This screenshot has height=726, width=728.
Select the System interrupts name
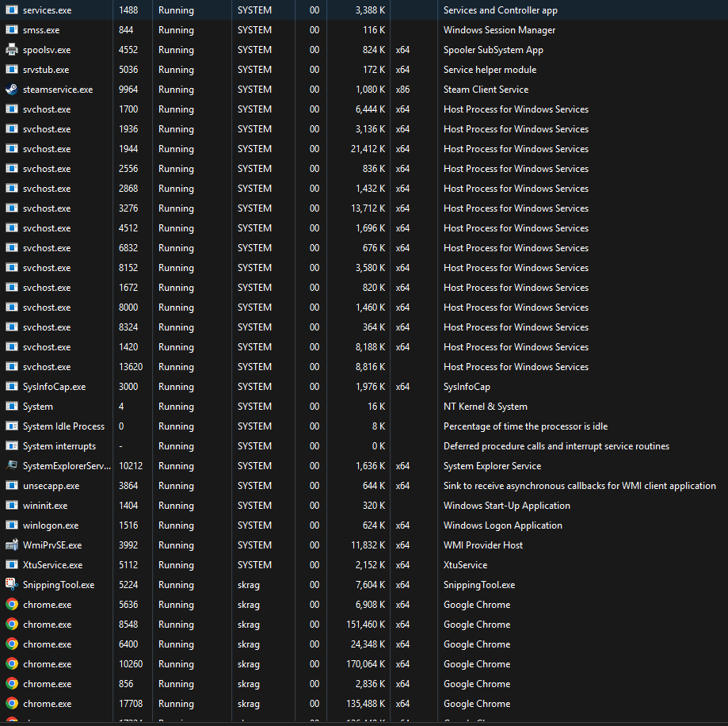point(59,446)
